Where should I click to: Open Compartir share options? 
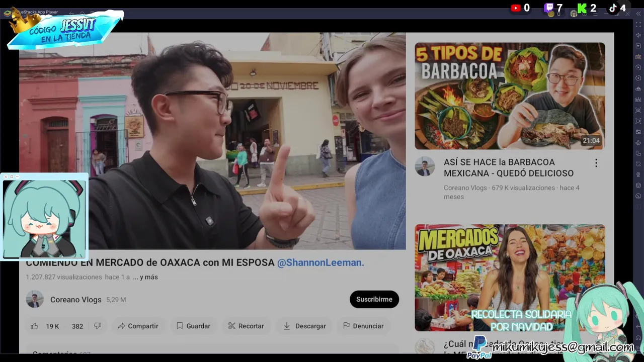pyautogui.click(x=137, y=326)
